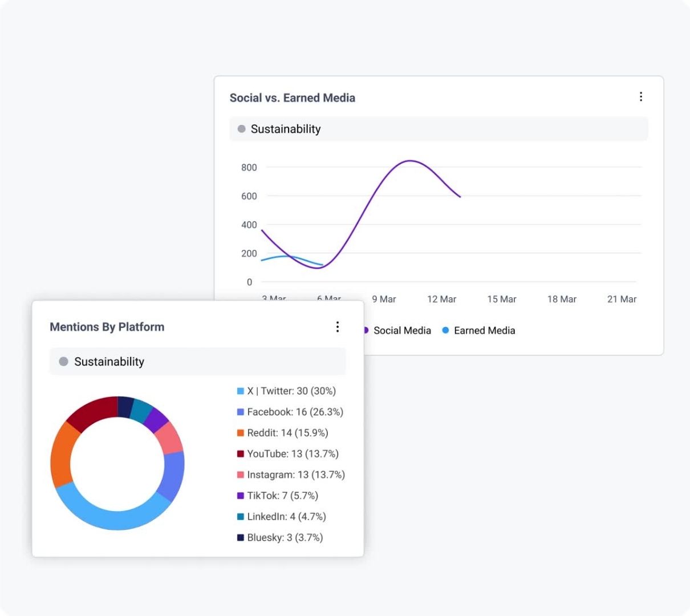Click the LinkedIn teal legend icon
The height and width of the screenshot is (616, 690).
point(241,517)
